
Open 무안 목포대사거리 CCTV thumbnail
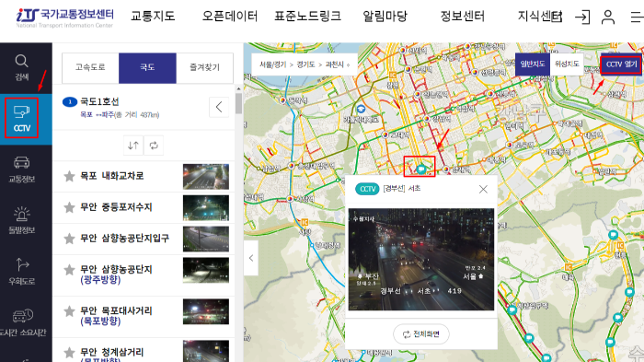pos(206,311)
